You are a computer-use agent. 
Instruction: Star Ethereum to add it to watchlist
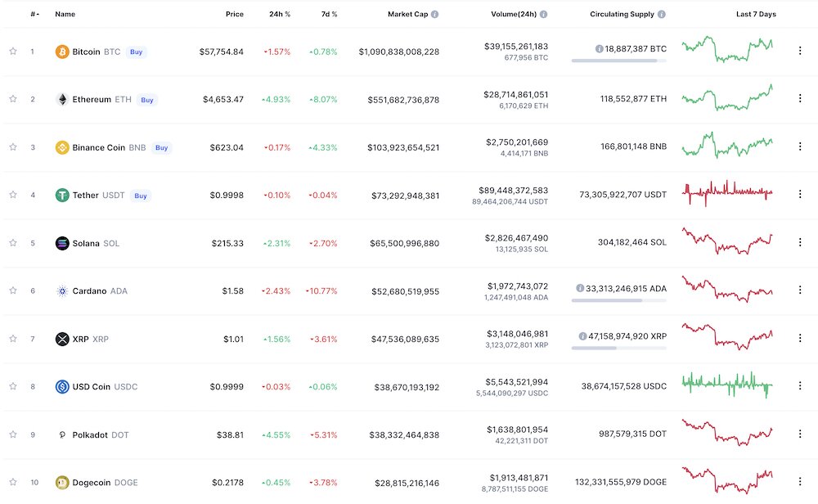(x=12, y=98)
